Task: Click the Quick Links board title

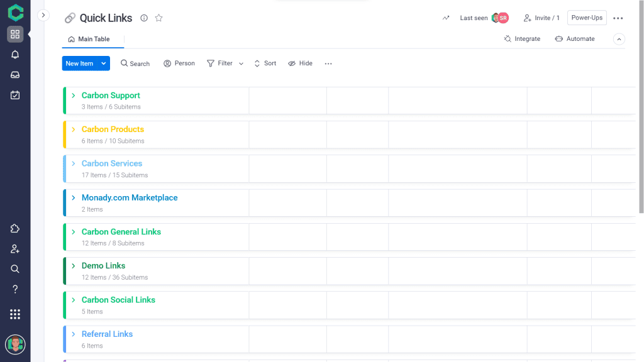Action: pos(106,18)
